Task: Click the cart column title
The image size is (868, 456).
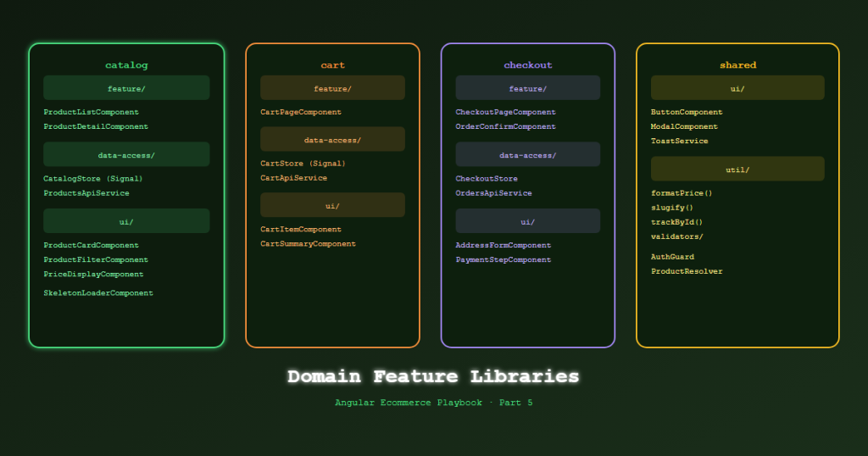Action: pyautogui.click(x=332, y=65)
